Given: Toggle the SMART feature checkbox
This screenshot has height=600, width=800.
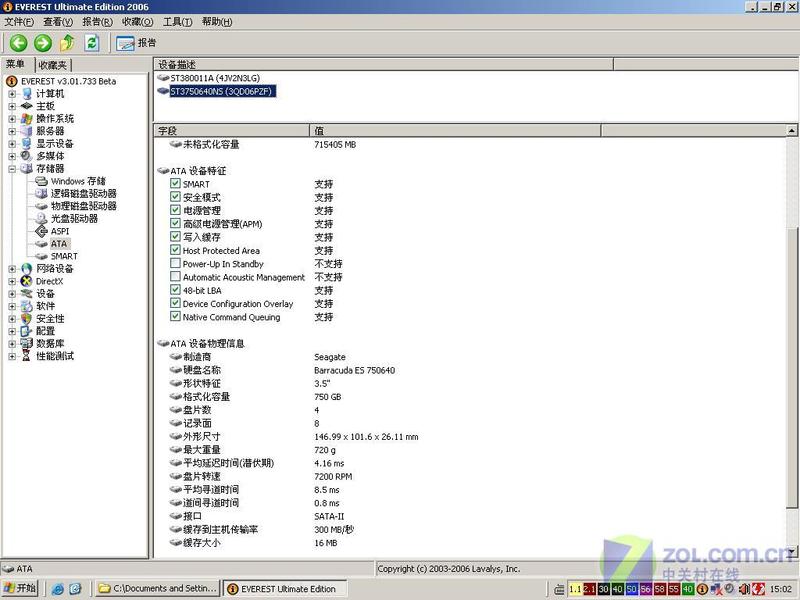Looking at the screenshot, I should point(176,183).
